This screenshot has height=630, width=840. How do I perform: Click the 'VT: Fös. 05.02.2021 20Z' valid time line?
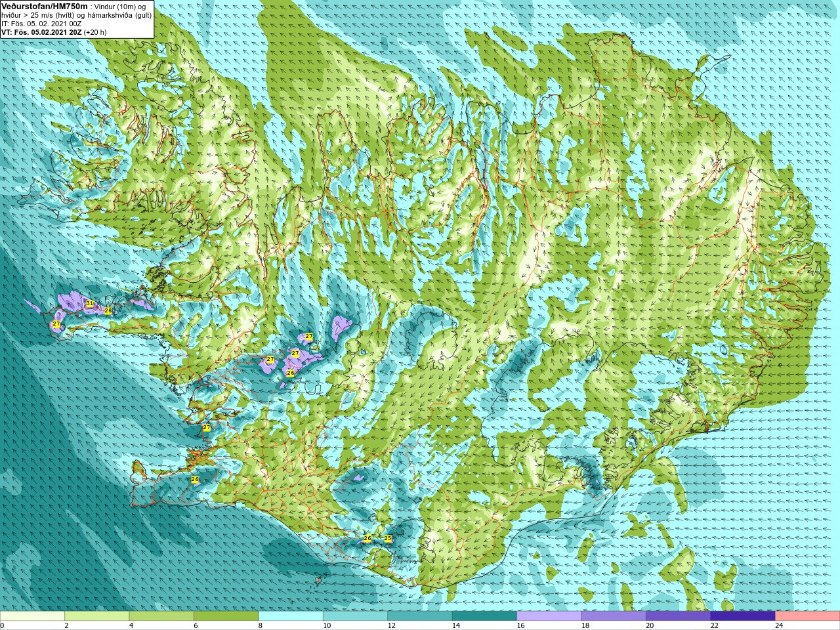click(42, 31)
